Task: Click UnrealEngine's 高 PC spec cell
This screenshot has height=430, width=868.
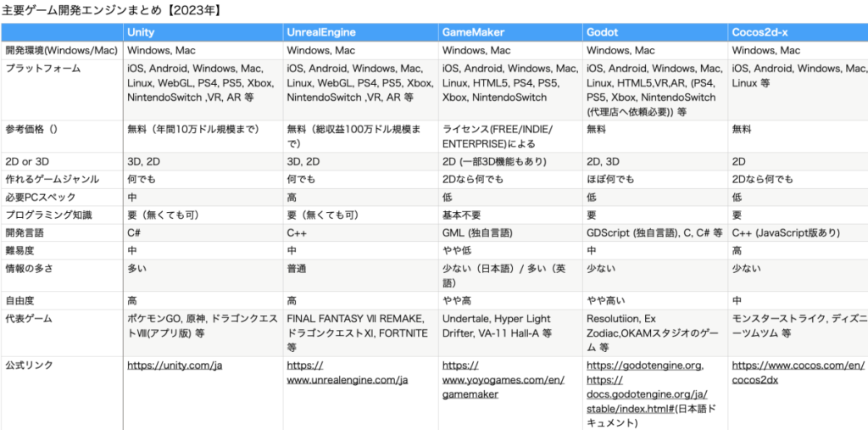Action: pos(360,198)
